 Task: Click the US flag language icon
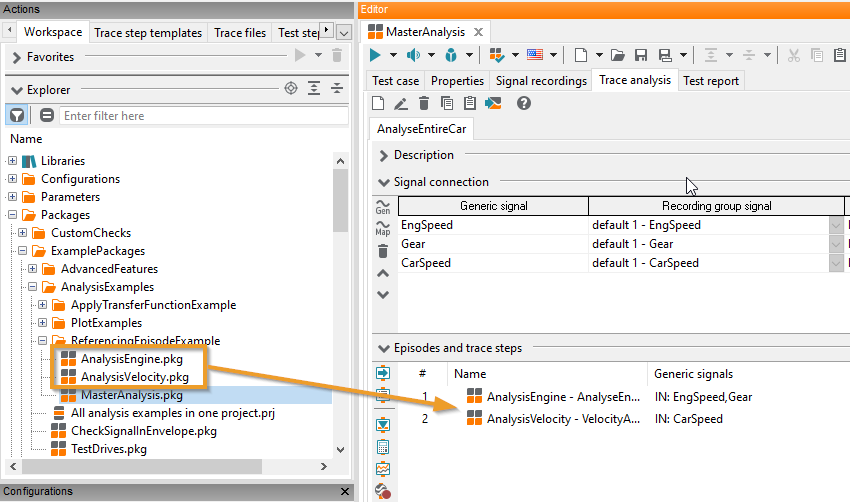pos(535,55)
